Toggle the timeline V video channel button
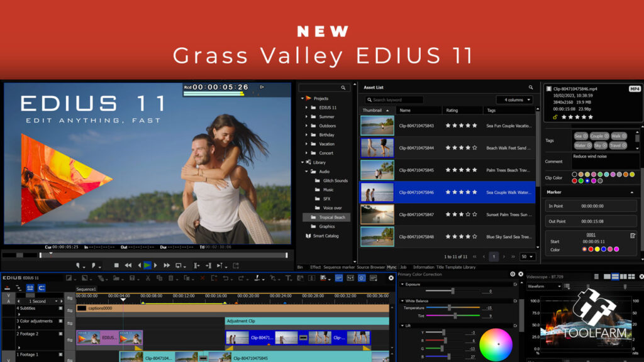 (9, 295)
